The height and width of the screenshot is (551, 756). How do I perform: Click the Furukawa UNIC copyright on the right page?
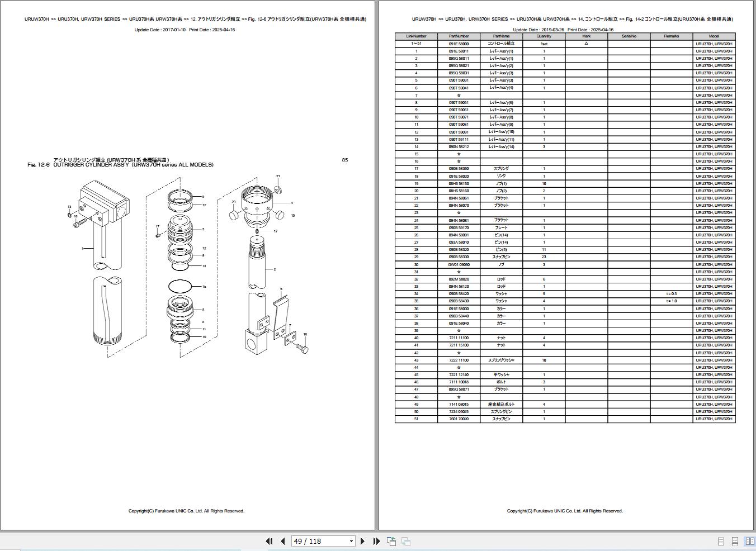click(x=565, y=511)
